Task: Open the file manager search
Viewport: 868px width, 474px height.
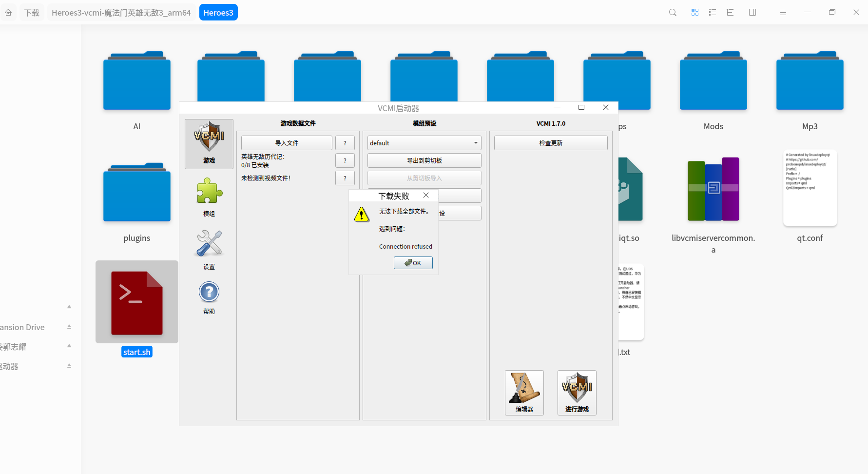Action: 673,13
